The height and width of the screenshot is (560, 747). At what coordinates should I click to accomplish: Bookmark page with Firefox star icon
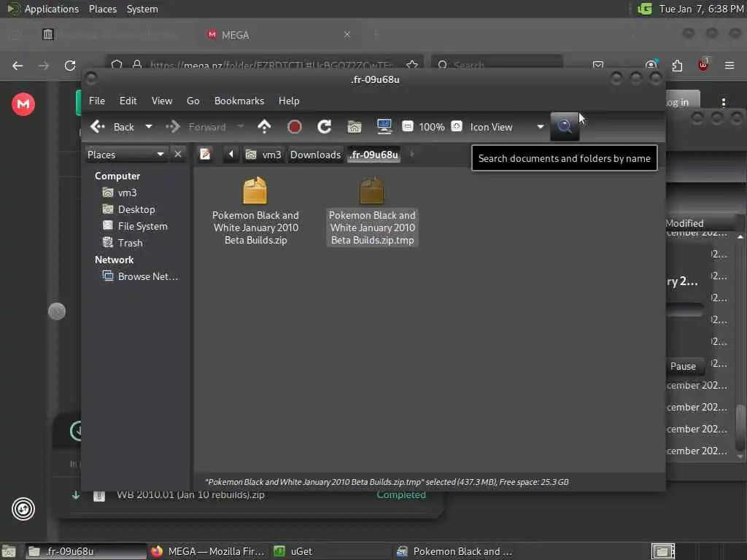412,65
